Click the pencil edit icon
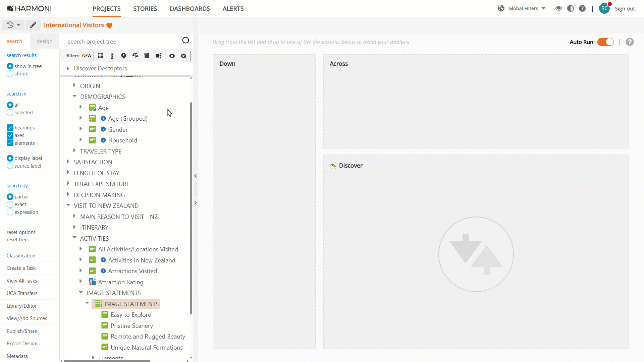Viewport: 644px width, 362px height. pyautogui.click(x=33, y=25)
